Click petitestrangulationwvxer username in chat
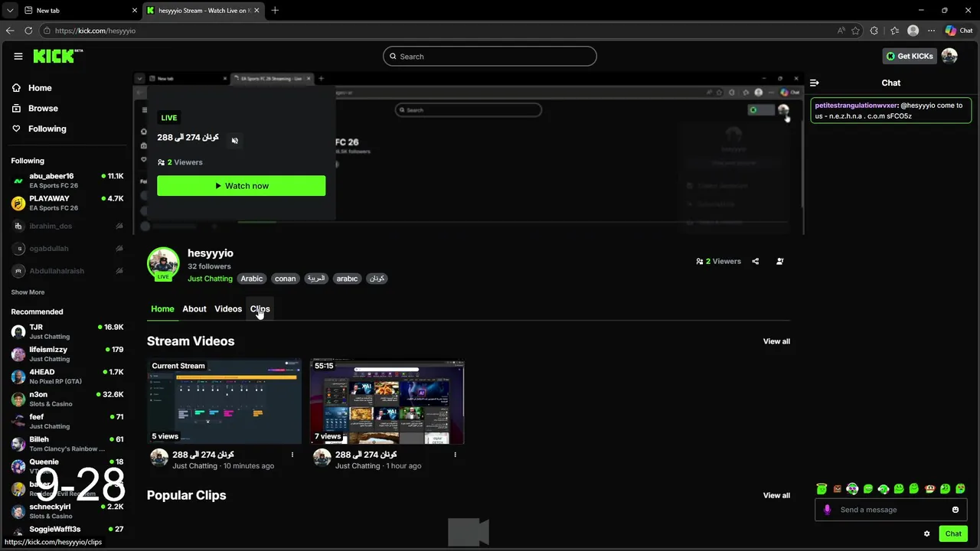 click(x=856, y=106)
